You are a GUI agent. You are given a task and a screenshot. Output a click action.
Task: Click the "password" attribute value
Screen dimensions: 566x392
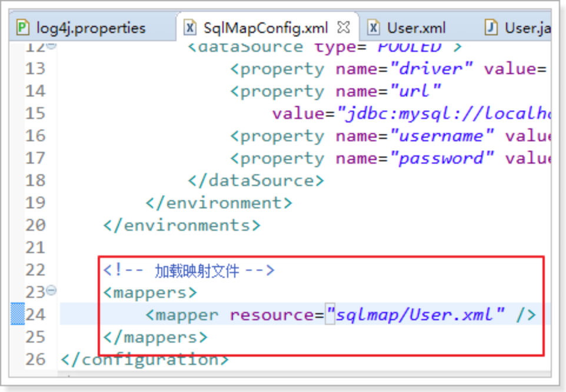[x=442, y=159]
